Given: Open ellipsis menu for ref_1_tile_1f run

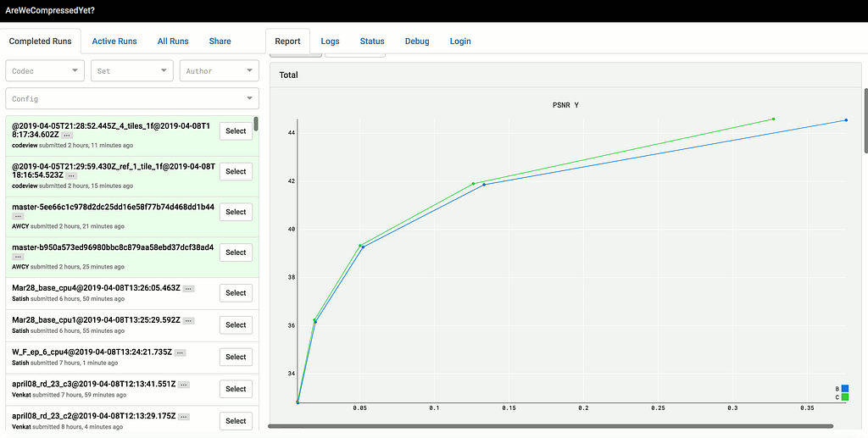Looking at the screenshot, I should tap(71, 176).
